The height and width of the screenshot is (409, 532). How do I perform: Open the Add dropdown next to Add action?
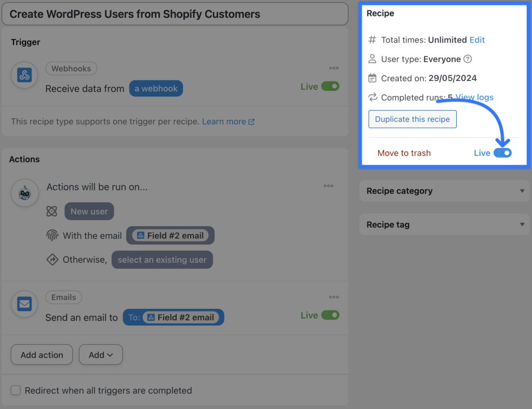click(x=100, y=355)
